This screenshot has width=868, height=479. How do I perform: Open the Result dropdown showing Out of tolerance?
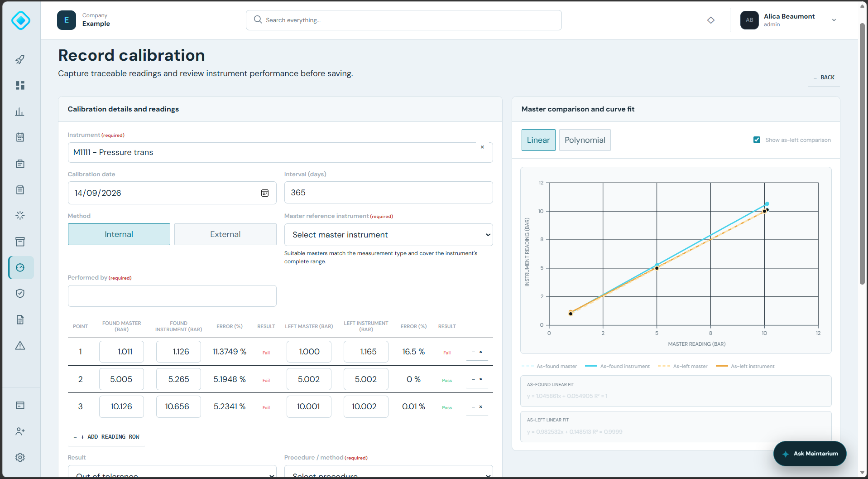point(172,472)
